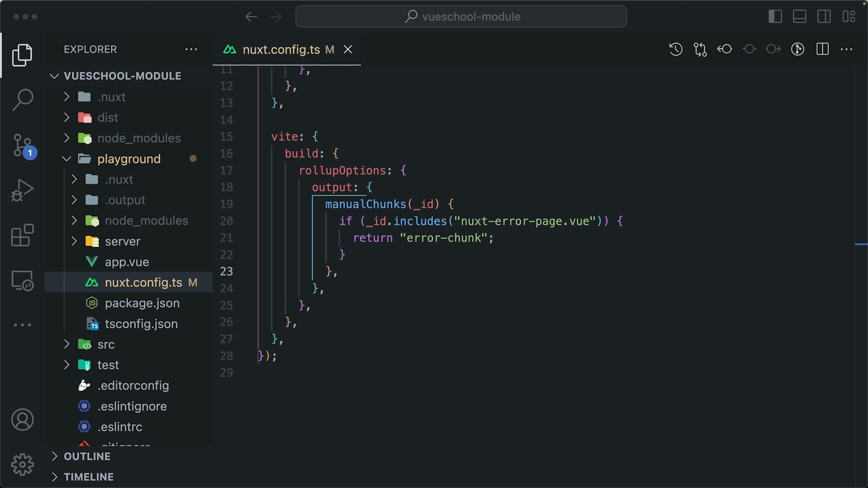Viewport: 868px width, 488px height.
Task: Expand the TIMELINE section
Action: tap(129, 477)
